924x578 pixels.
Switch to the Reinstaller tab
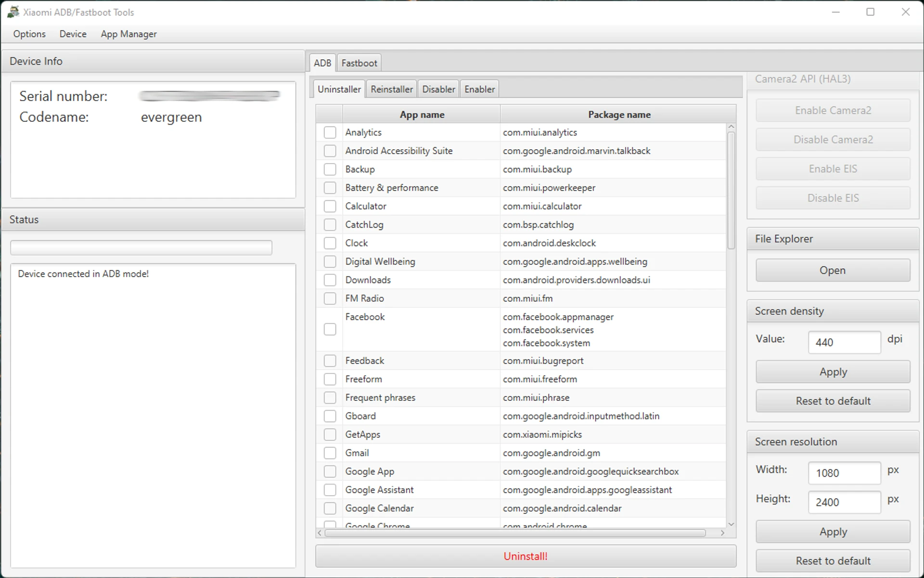pos(392,89)
